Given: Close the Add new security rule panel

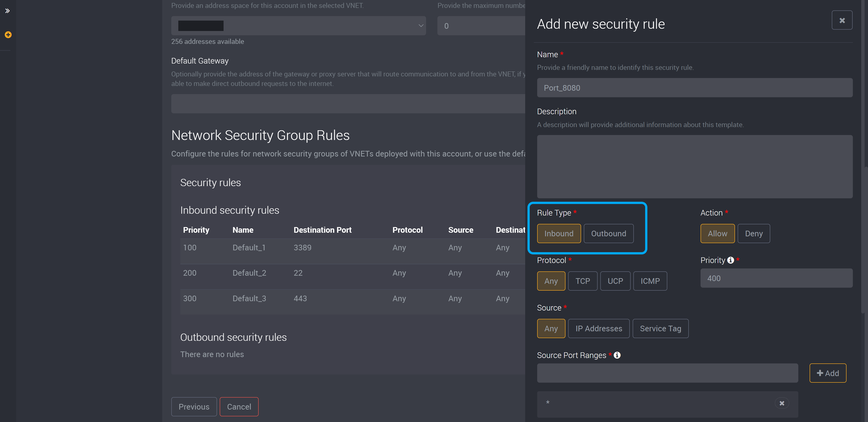Looking at the screenshot, I should click(842, 20).
